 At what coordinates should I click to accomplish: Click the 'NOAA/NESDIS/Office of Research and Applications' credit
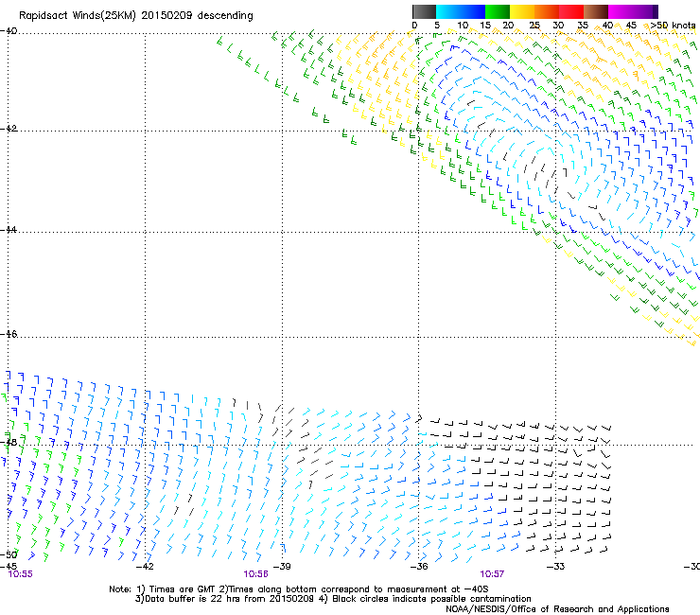pyautogui.click(x=557, y=609)
